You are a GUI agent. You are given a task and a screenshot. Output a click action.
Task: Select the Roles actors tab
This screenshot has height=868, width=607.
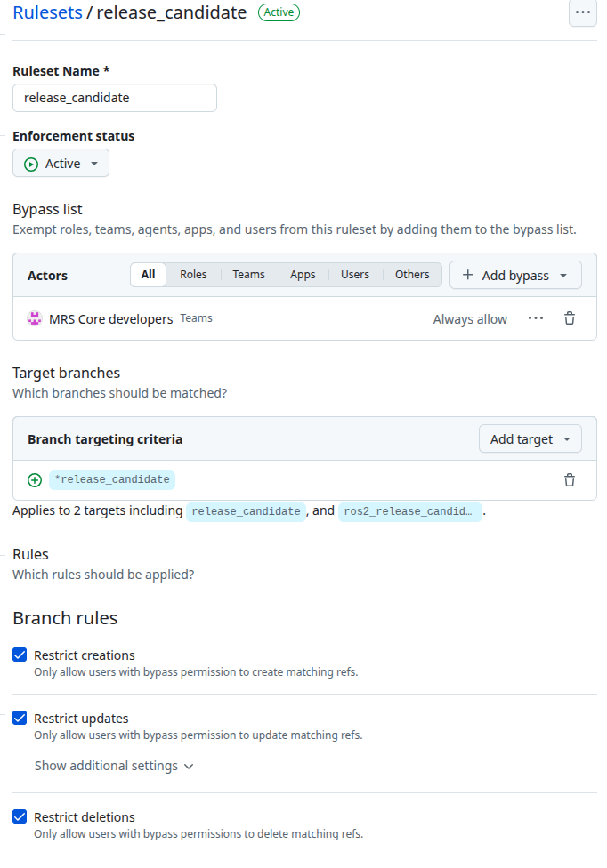193,275
